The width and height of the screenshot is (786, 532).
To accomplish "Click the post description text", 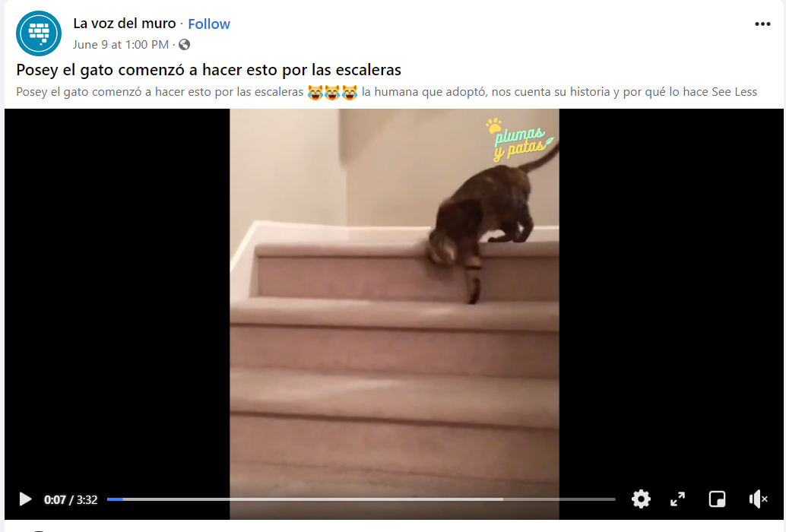I will [x=386, y=92].
